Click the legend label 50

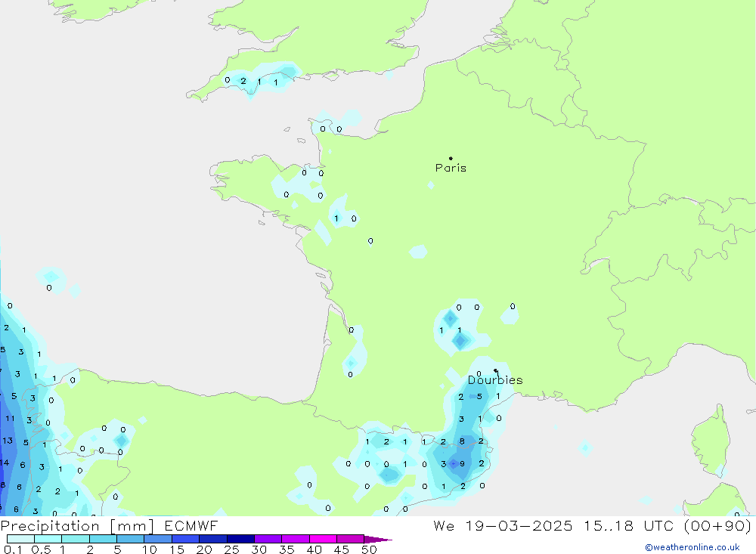[x=369, y=549]
